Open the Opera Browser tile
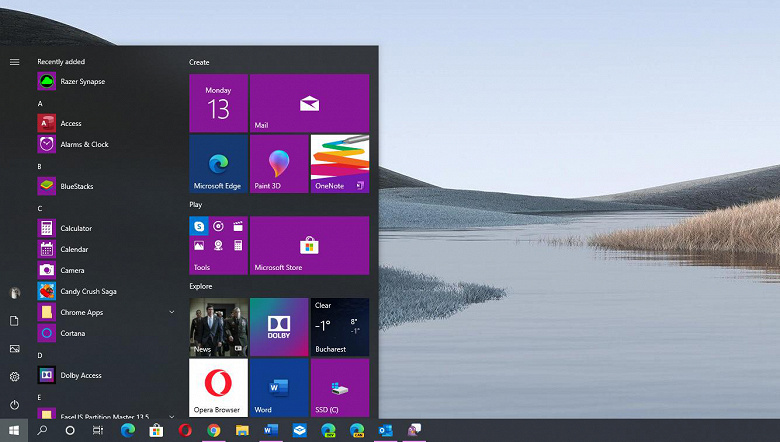The image size is (780, 442). 218,388
